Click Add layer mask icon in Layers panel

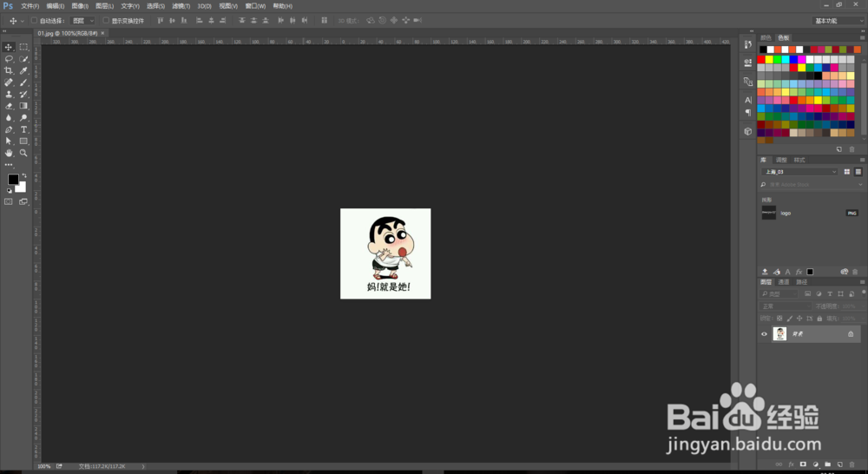(803, 464)
